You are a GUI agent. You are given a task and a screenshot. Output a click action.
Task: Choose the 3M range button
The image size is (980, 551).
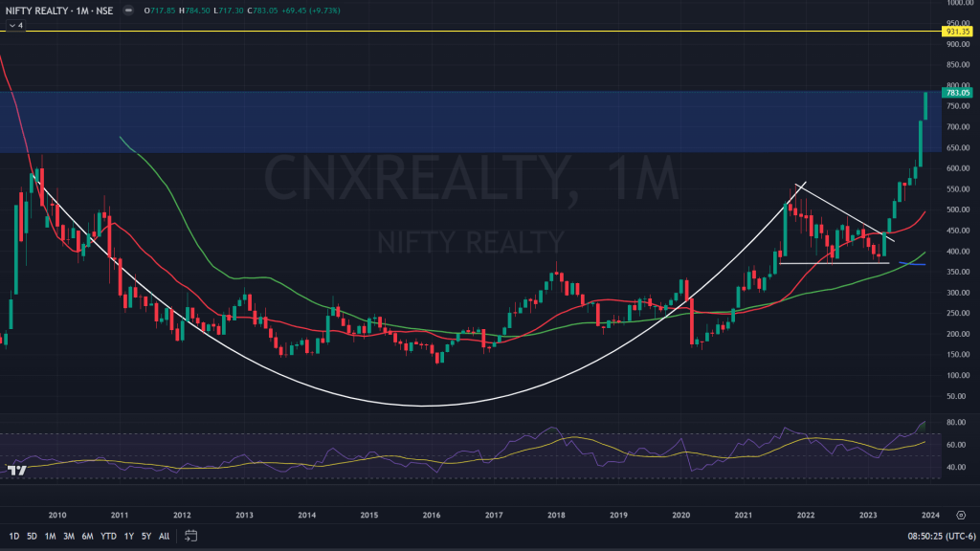[x=69, y=536]
